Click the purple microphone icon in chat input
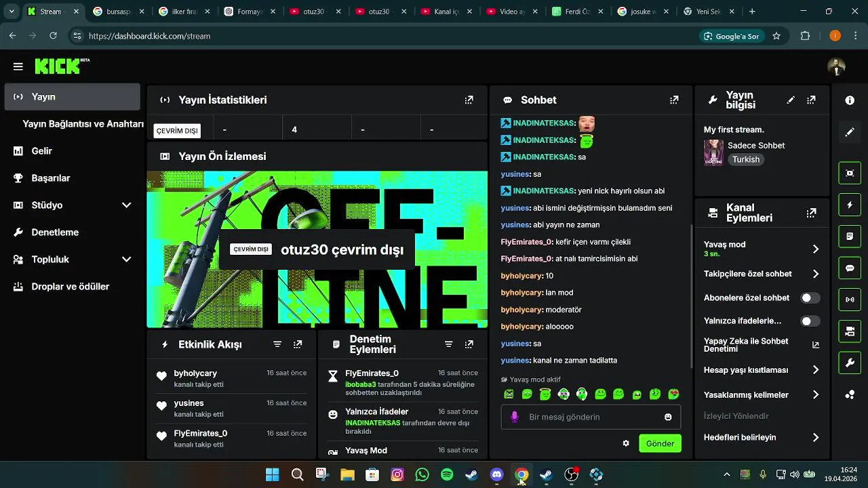 tap(515, 417)
